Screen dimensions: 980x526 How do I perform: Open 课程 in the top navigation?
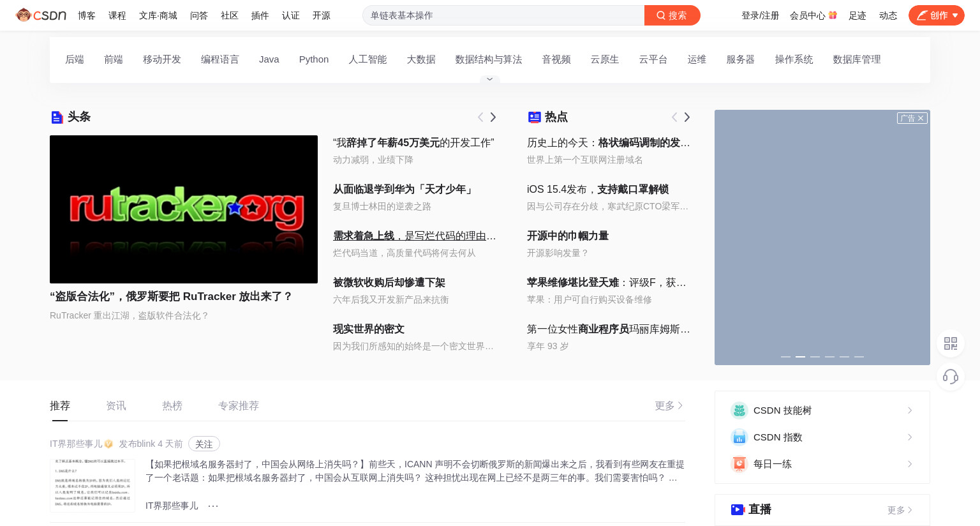coord(117,15)
